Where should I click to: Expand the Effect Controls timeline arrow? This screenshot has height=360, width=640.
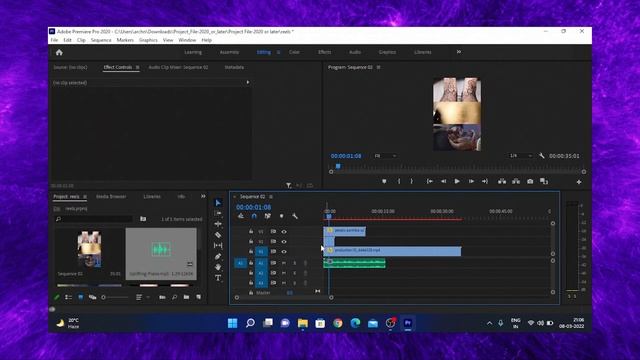[x=248, y=82]
